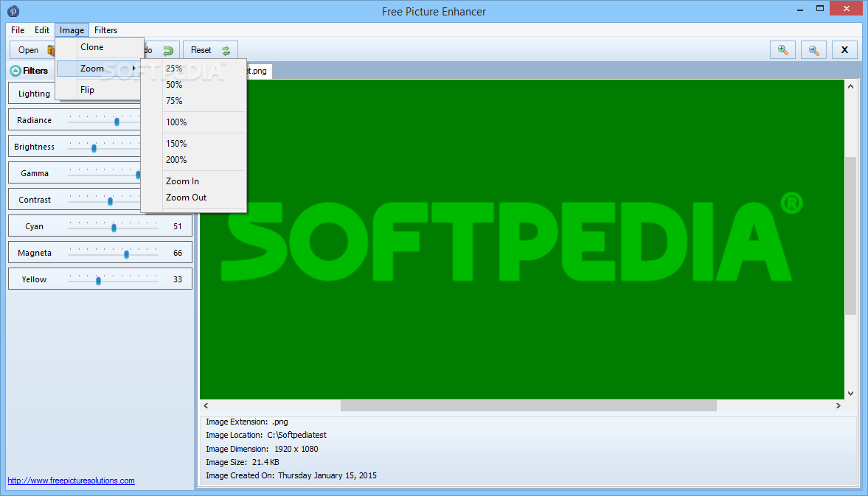Click the Image Location C:\Softpediatest text
Image resolution: width=868 pixels, height=496 pixels.
(x=266, y=435)
